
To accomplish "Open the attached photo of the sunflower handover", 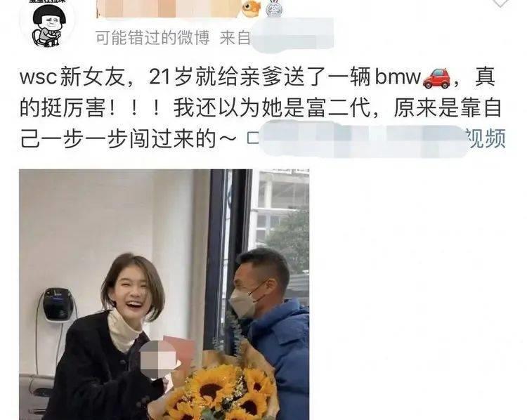I will coord(164,295).
